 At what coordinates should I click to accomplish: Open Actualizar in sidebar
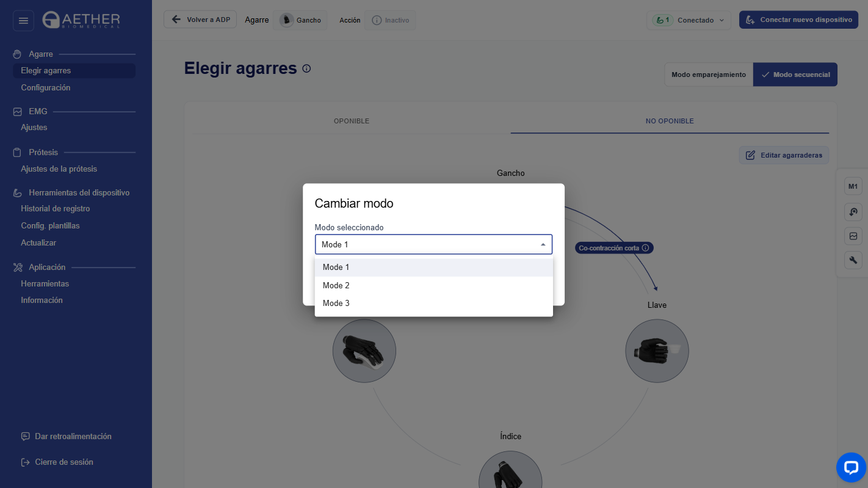tap(38, 243)
